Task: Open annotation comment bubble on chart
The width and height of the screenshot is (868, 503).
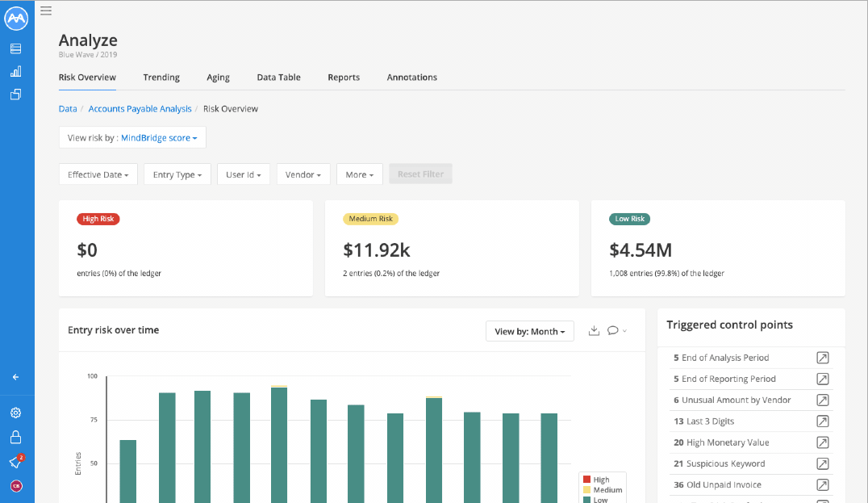Action: [x=613, y=331]
